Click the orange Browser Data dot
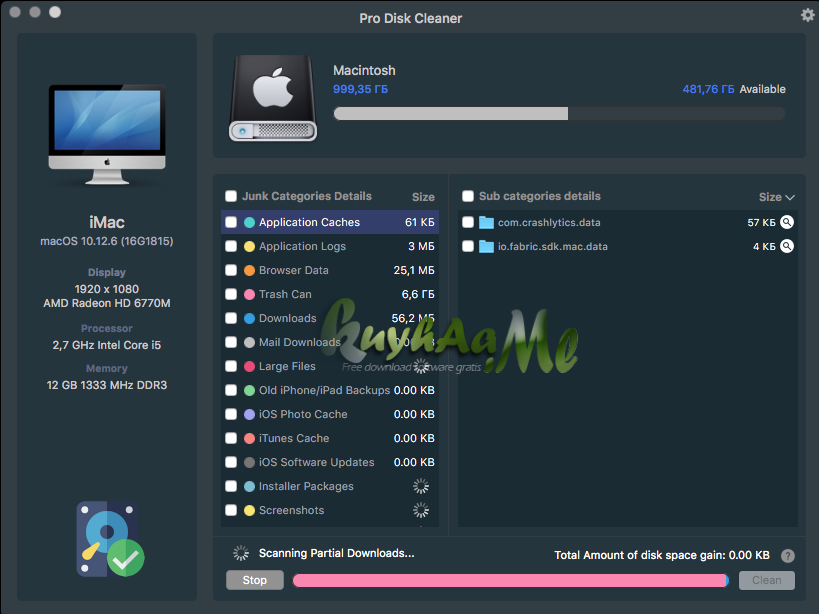Viewport: 819px width, 614px height. pyautogui.click(x=249, y=270)
